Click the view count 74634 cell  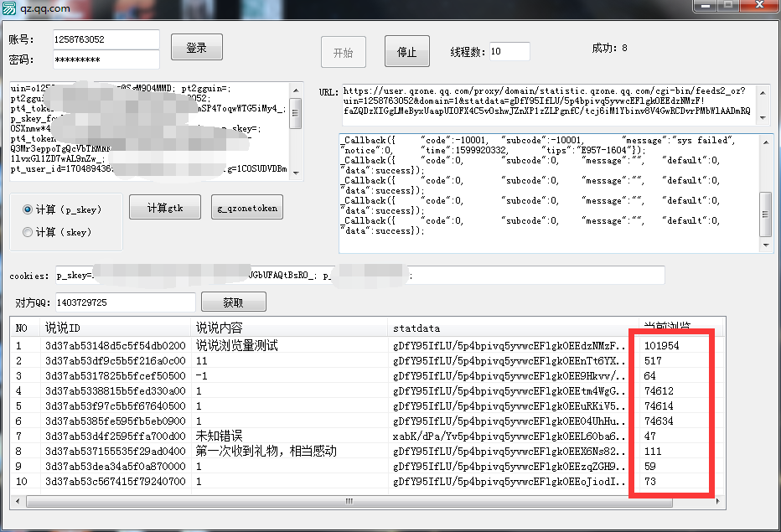pos(659,421)
